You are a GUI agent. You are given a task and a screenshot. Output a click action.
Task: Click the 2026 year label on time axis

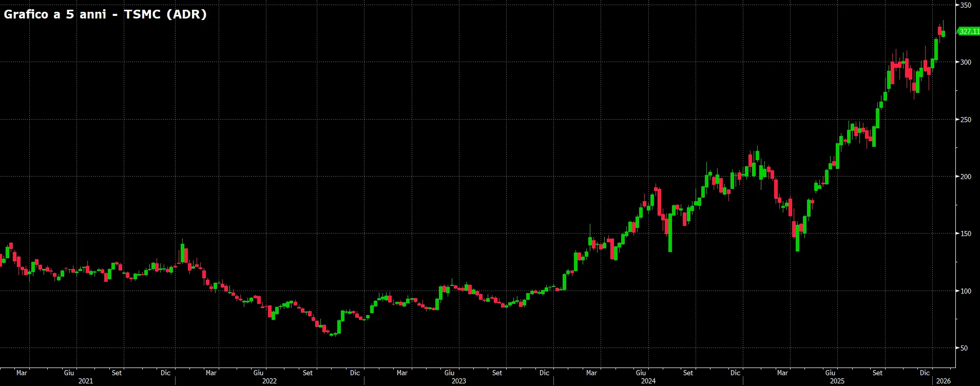pos(944,381)
